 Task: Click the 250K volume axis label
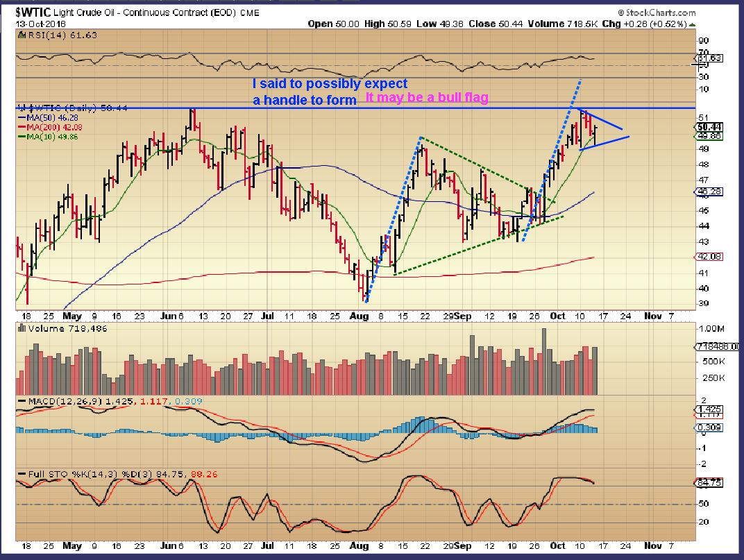pos(713,378)
